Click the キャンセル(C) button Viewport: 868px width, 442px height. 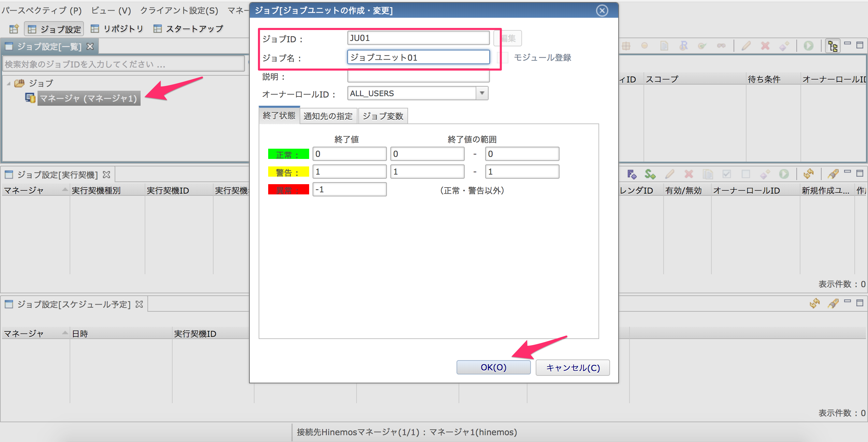point(573,367)
